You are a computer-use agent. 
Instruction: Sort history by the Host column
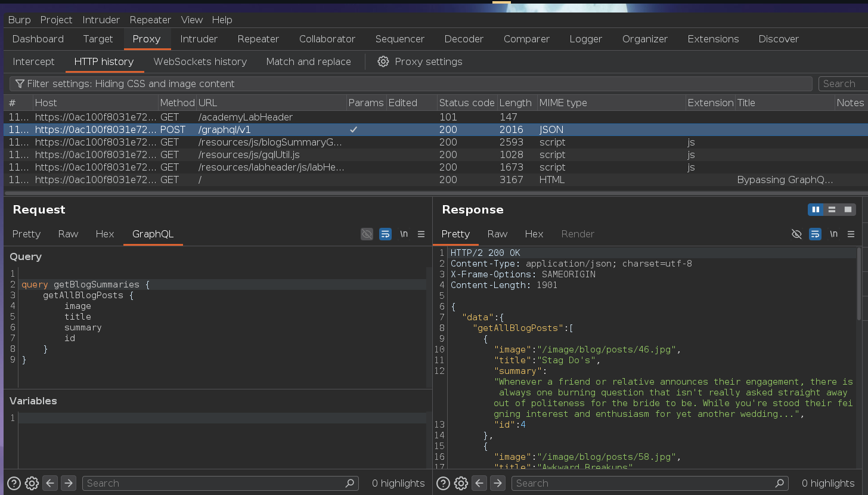click(x=95, y=103)
